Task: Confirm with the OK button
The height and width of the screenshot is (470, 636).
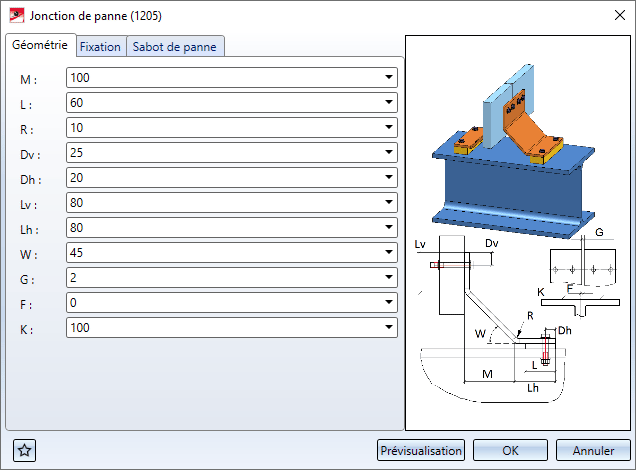Action: click(x=510, y=450)
